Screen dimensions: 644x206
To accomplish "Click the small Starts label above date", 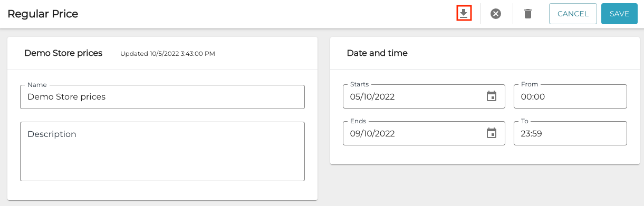I will tap(360, 84).
